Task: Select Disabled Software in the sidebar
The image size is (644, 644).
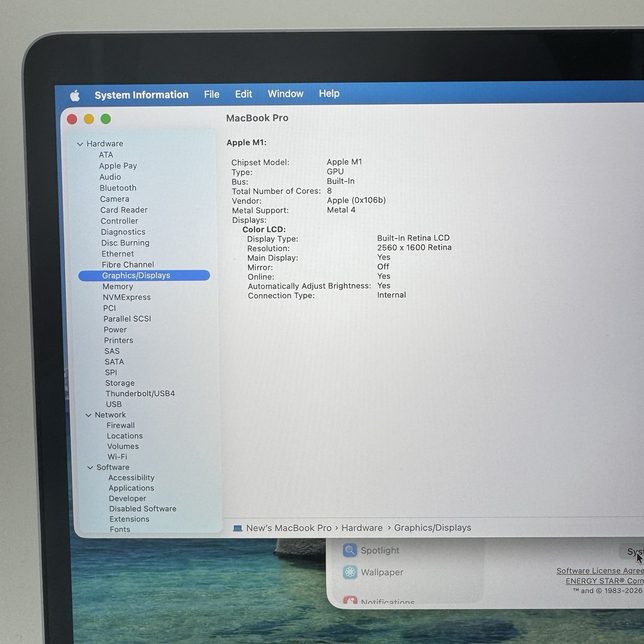Action: pos(143,509)
